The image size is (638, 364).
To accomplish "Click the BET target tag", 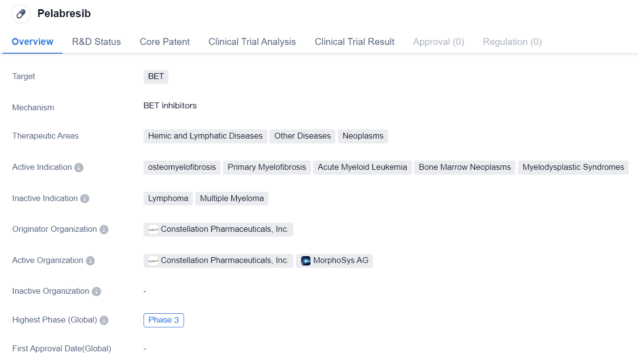I will (x=156, y=77).
